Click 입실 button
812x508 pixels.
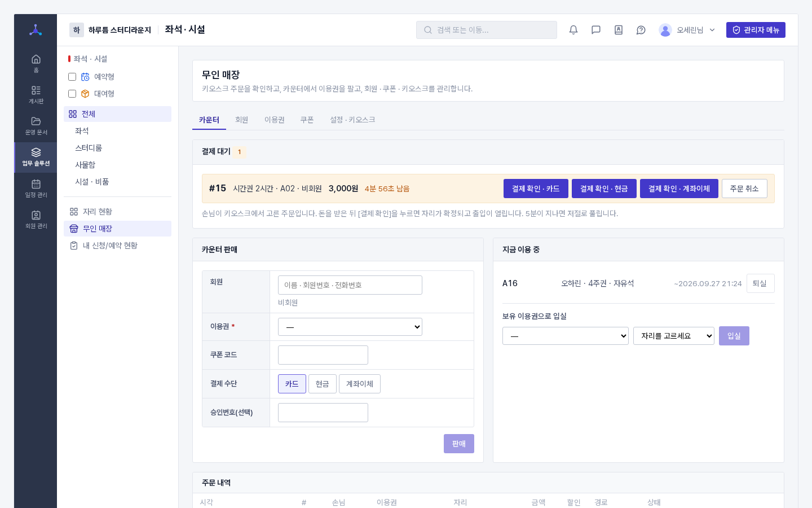coord(734,336)
